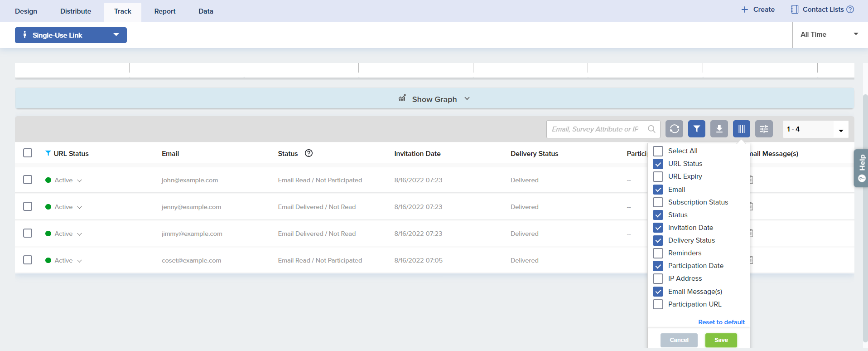Select the john@example.com row checkbox
Viewport: 868px width, 351px height.
click(28, 180)
